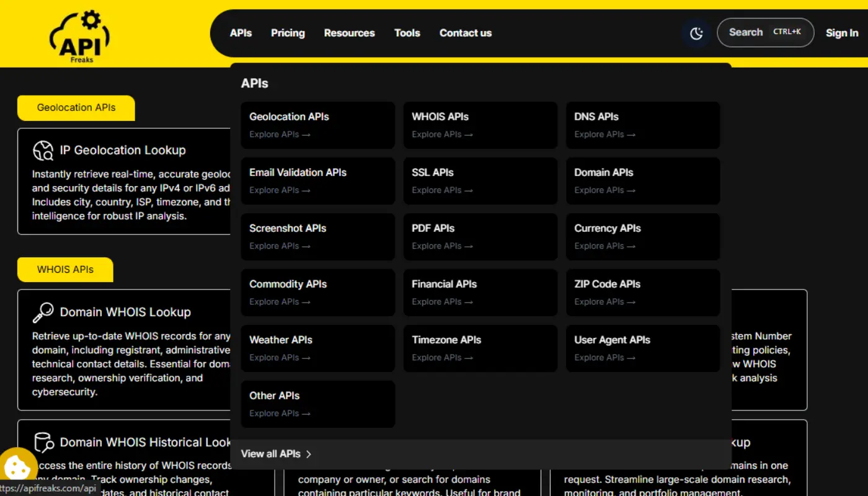Click the Search field with CTRL+K
868x496 pixels.
pyautogui.click(x=765, y=33)
